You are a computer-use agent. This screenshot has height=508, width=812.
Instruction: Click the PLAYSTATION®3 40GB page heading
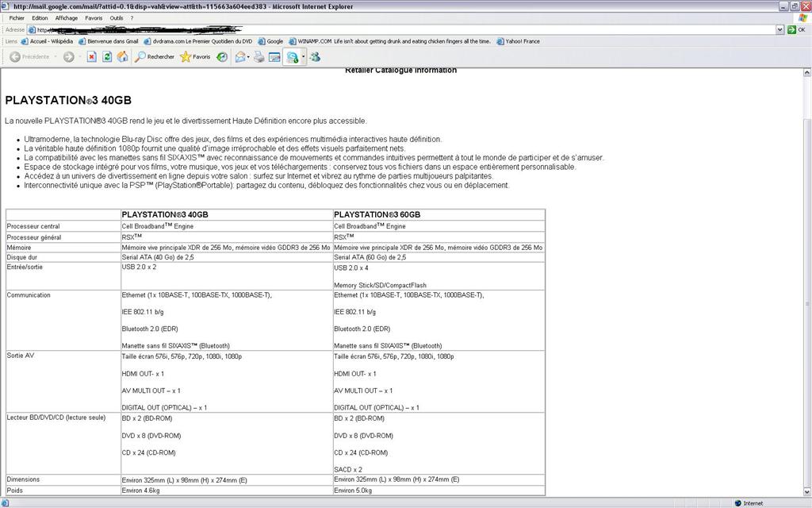(68, 101)
